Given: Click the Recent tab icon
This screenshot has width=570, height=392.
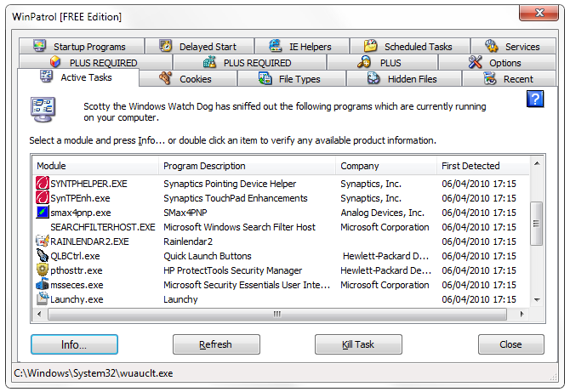Looking at the screenshot, I should click(490, 78).
